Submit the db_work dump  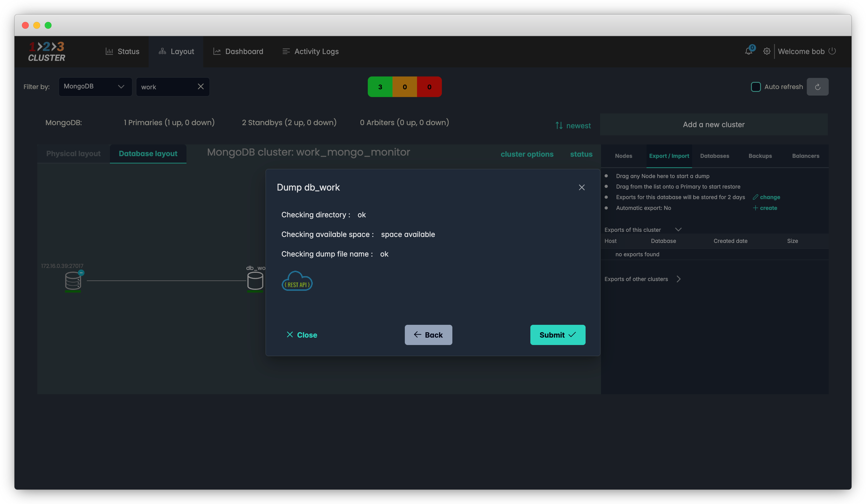(x=557, y=335)
